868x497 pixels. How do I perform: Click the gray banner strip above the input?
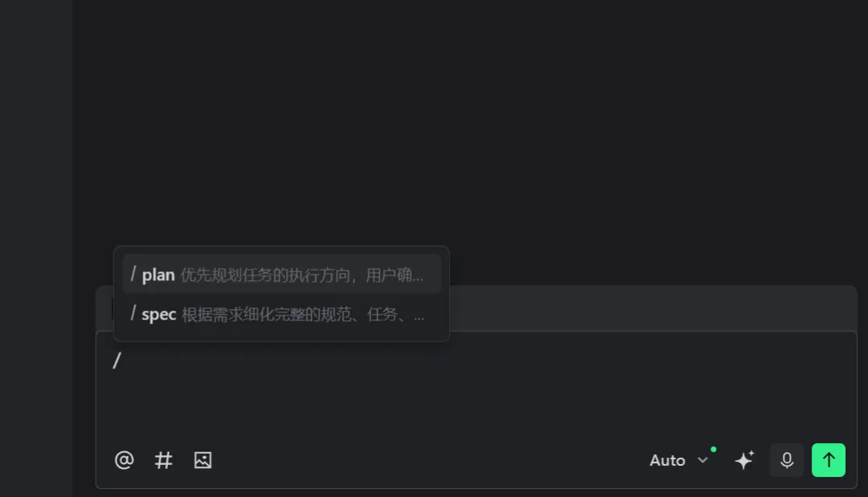click(x=653, y=308)
